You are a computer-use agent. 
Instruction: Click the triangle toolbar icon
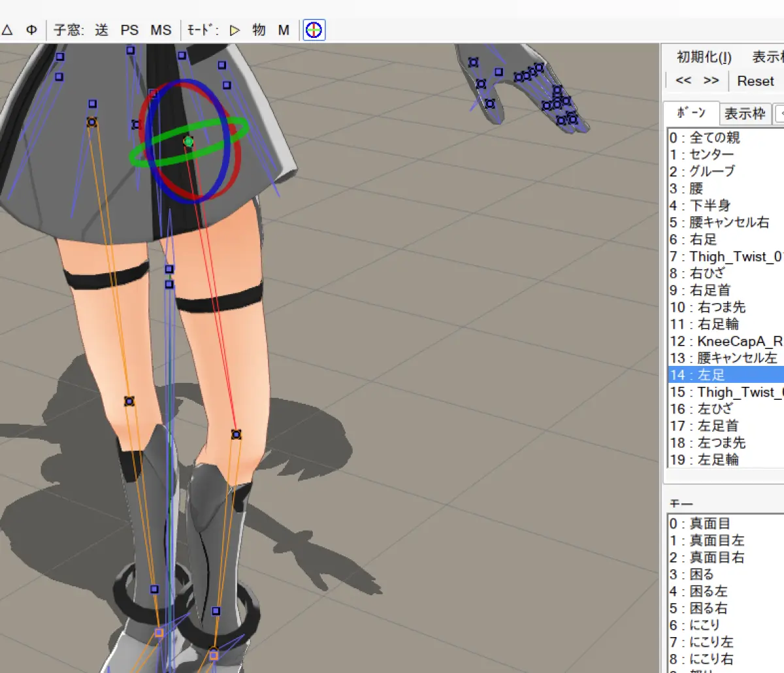coord(7,30)
